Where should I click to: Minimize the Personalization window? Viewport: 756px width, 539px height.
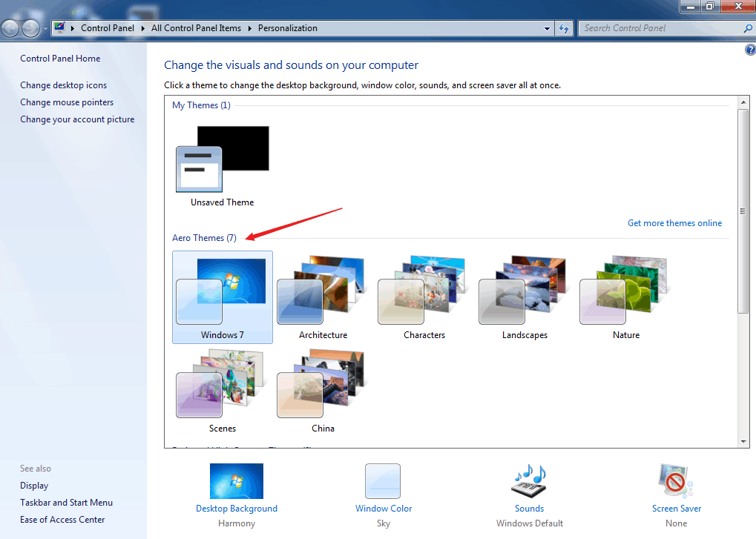tap(691, 6)
